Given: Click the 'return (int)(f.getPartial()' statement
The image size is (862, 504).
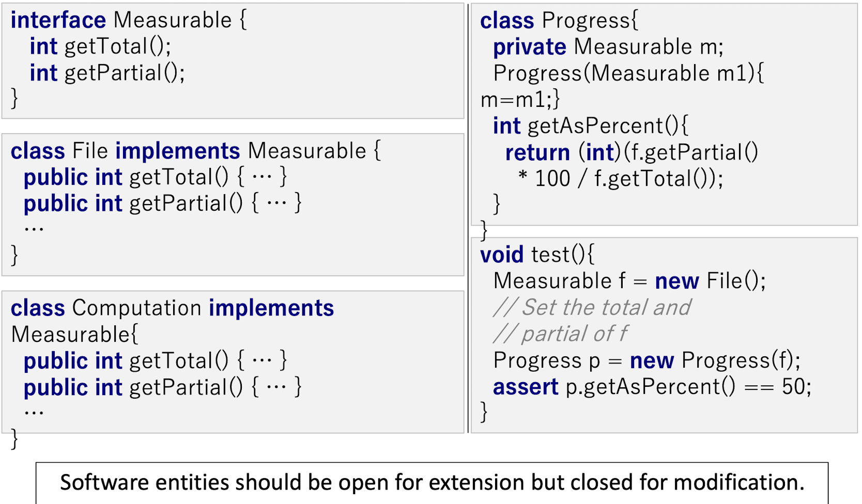Looking at the screenshot, I should 632,153.
